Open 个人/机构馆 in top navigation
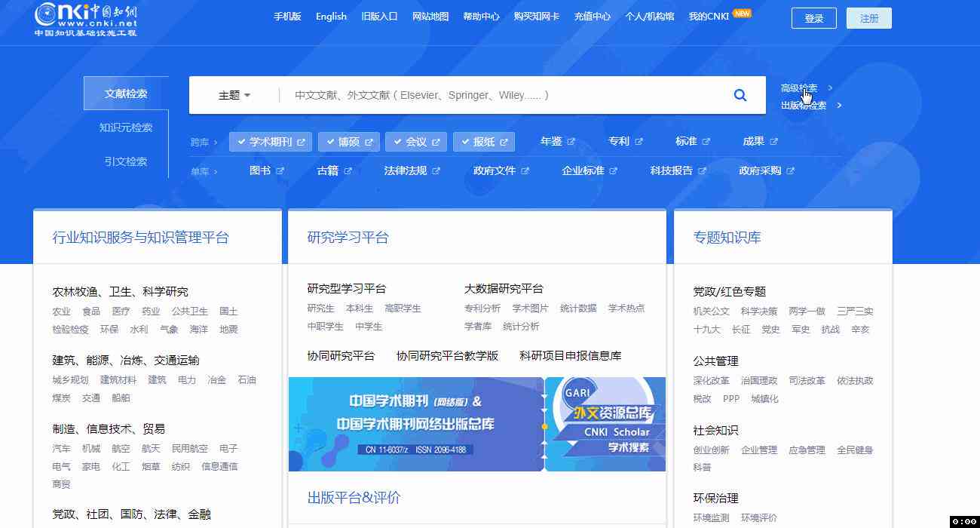 (650, 16)
